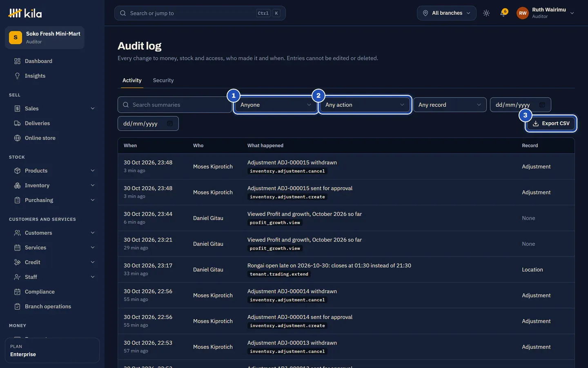Open the Anyone user filter
This screenshot has height=368, width=588.
[x=276, y=105]
